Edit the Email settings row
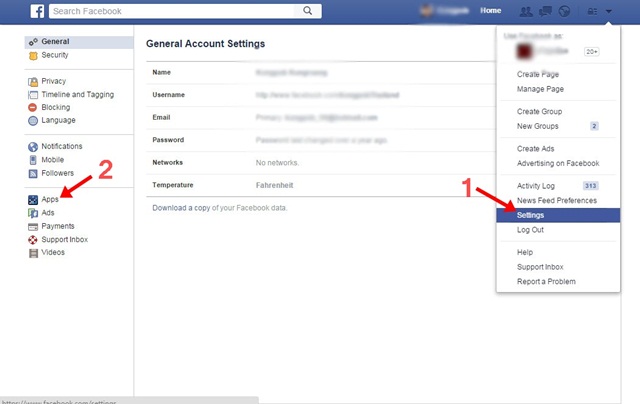 (321, 118)
